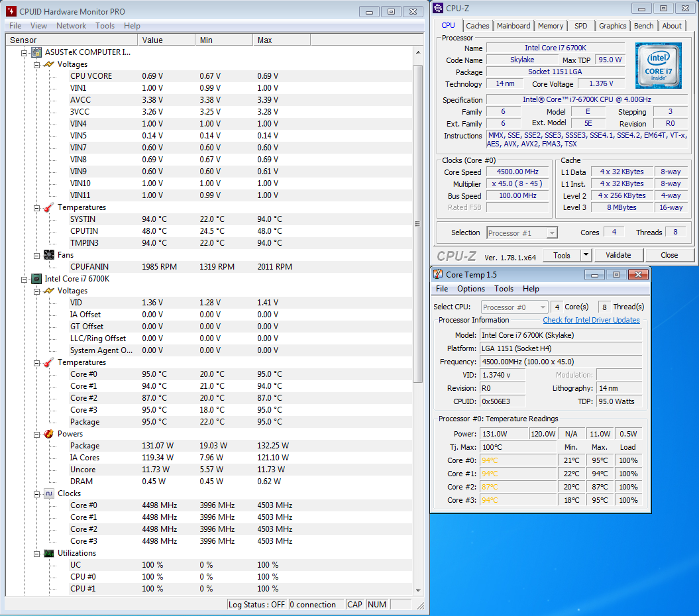Open the File menu in Core Temp
699x616 pixels.
(x=442, y=289)
